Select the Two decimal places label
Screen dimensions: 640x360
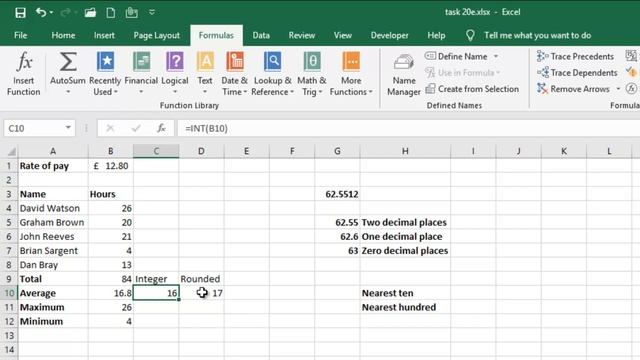pyautogui.click(x=404, y=222)
